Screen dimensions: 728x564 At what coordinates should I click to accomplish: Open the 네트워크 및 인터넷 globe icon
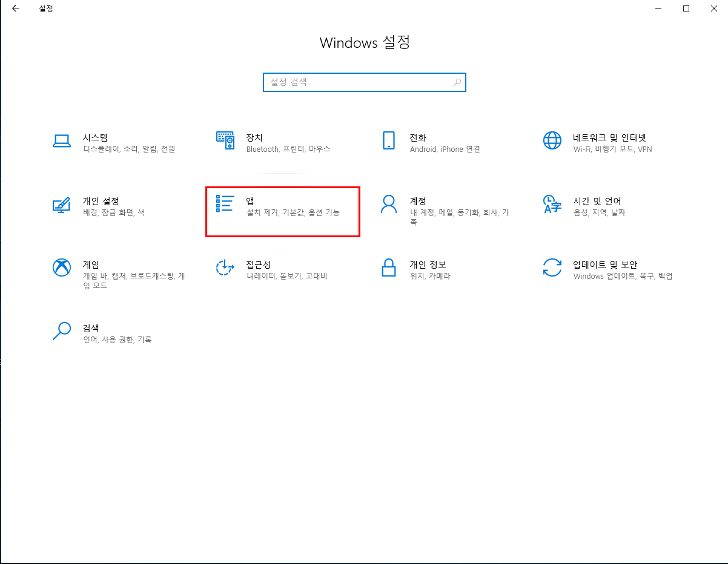(552, 140)
